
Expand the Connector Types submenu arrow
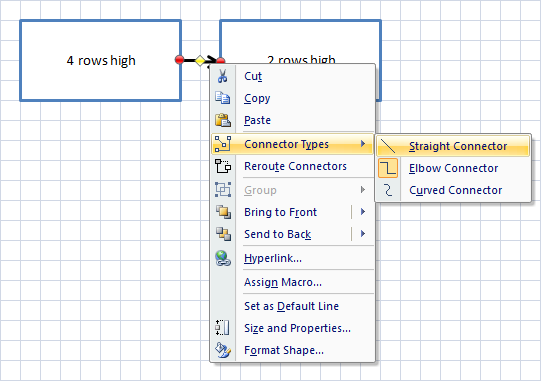pos(363,144)
